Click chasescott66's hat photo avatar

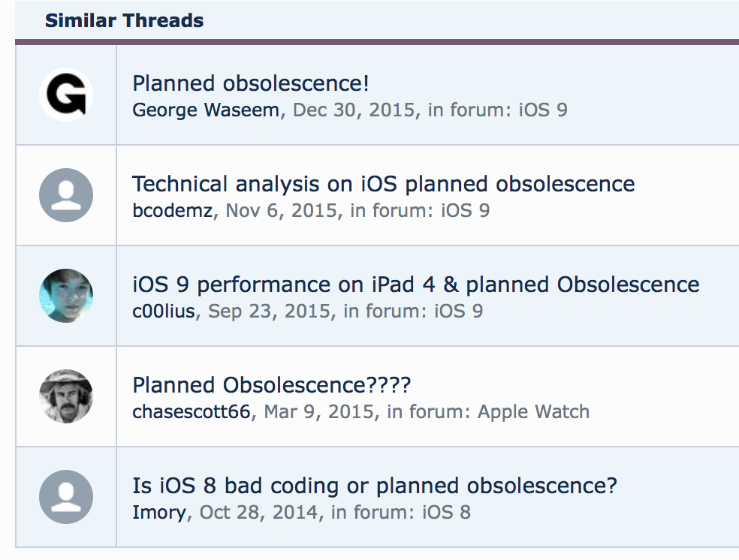tap(66, 396)
